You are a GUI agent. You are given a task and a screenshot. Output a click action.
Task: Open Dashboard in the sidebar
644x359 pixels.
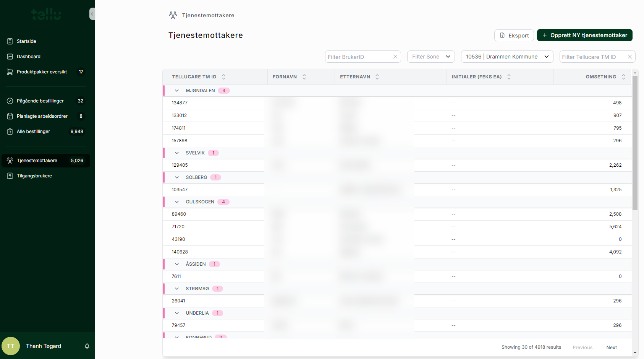(29, 57)
